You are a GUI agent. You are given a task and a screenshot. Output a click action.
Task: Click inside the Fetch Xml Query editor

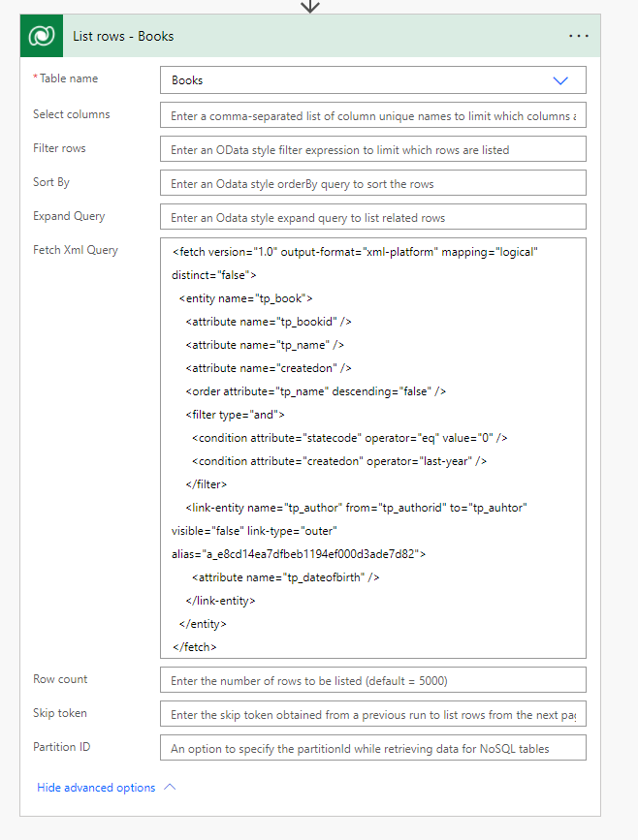(372, 448)
